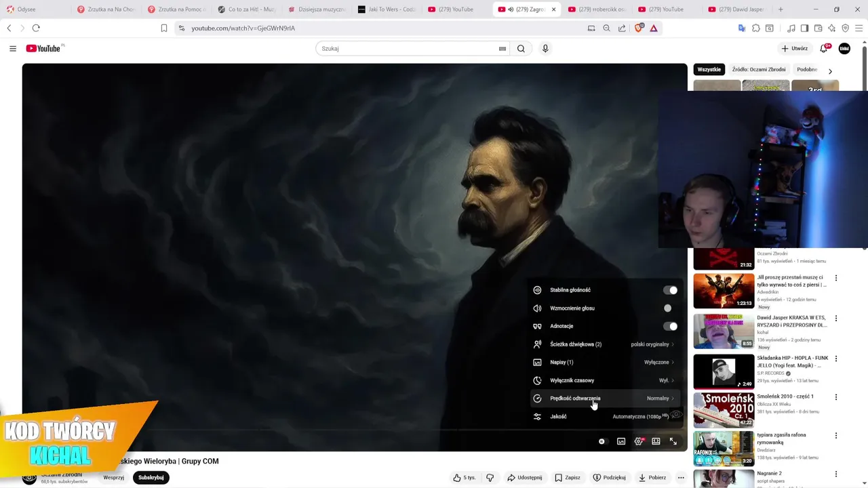The image size is (868, 488).
Task: Show more filter chips with right chevron
Action: (x=830, y=70)
